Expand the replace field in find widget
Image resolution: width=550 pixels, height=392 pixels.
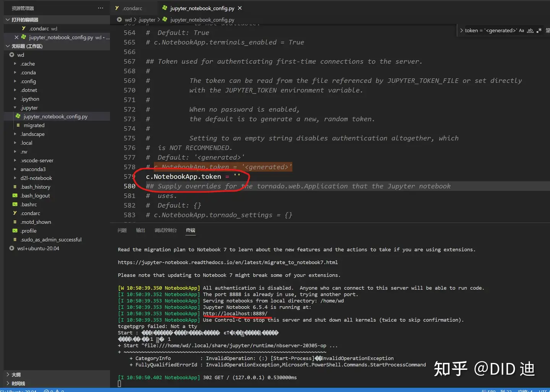click(461, 31)
